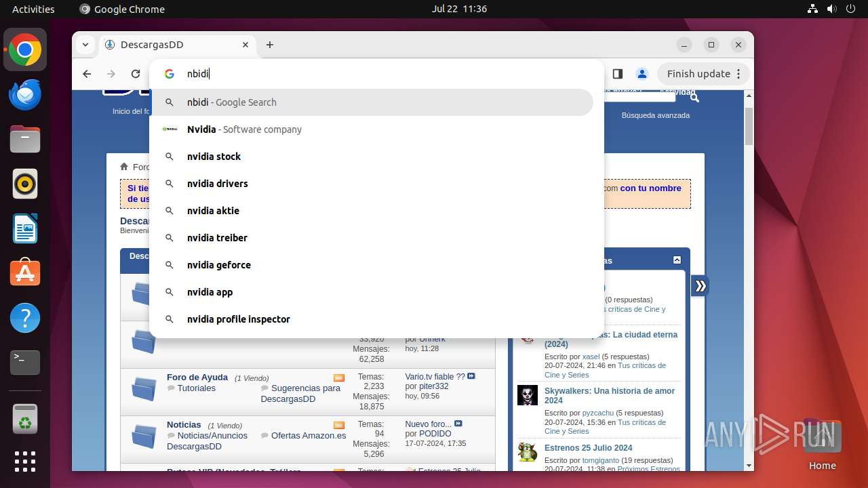Choose the 'nbidi - Google Search' suggestion
The height and width of the screenshot is (488, 868).
point(372,102)
